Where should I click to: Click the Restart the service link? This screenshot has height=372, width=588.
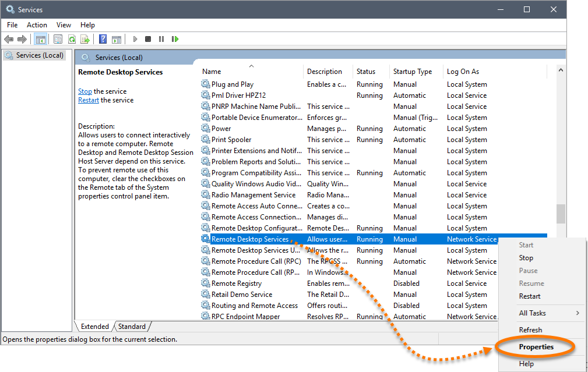[x=89, y=100]
